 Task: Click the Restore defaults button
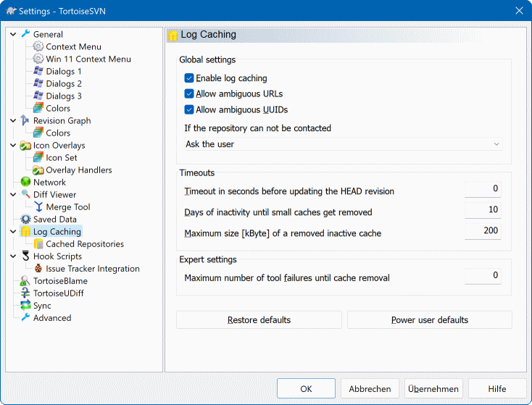pos(259,320)
